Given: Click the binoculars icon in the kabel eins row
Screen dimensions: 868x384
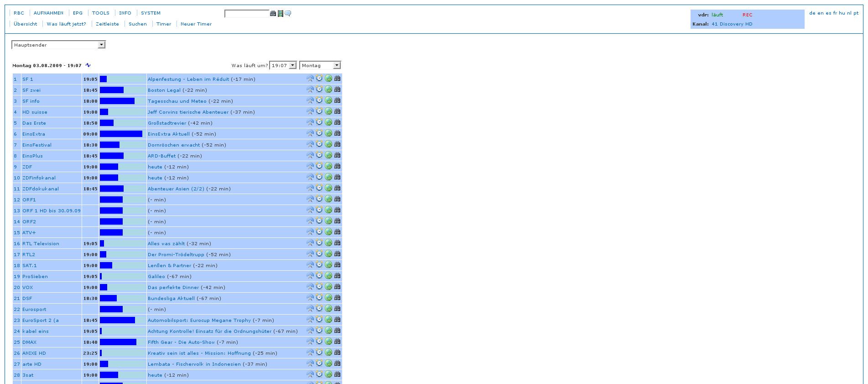Looking at the screenshot, I should (x=338, y=331).
